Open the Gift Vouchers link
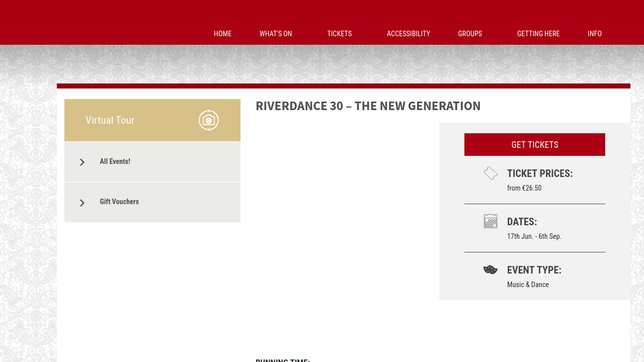 coord(152,202)
